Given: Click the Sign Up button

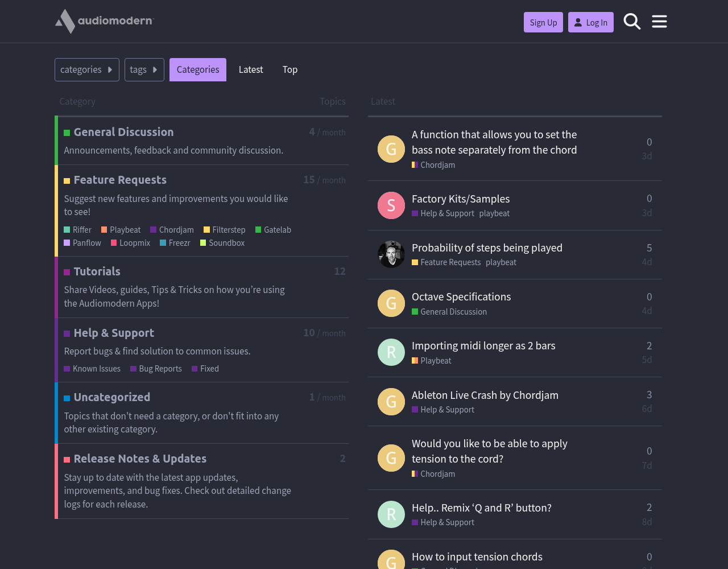Looking at the screenshot, I should click(543, 22).
